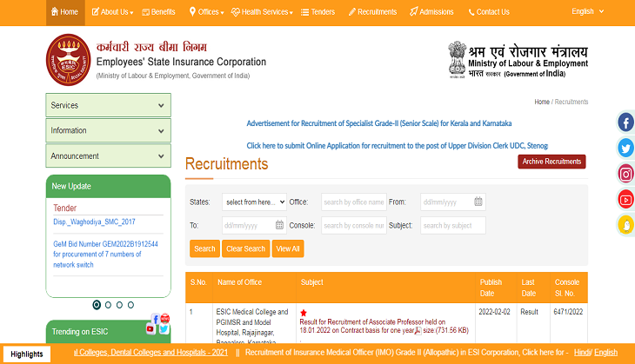Open the From date calendar picker
The width and height of the screenshot is (635, 364).
(478, 202)
